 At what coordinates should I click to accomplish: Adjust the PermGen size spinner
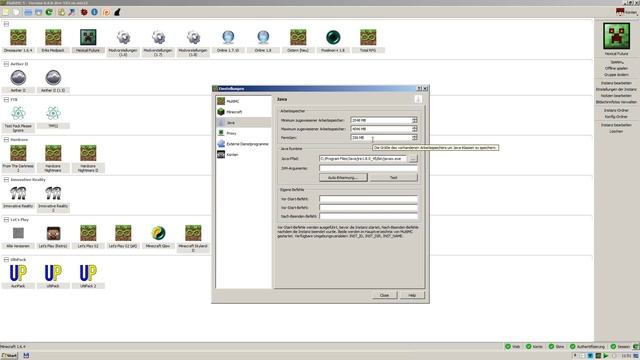[x=414, y=138]
